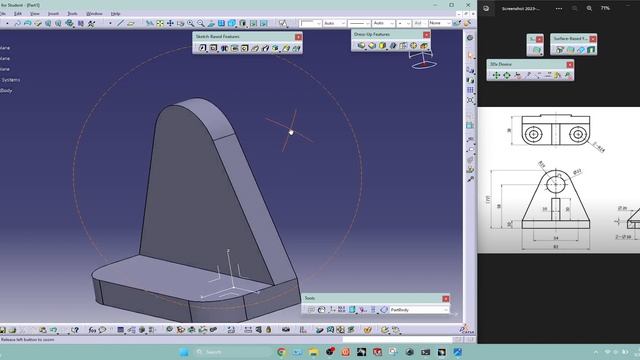This screenshot has width=640, height=360.
Task: Open the fill color dropdown in graphic properties
Action: (x=311, y=24)
